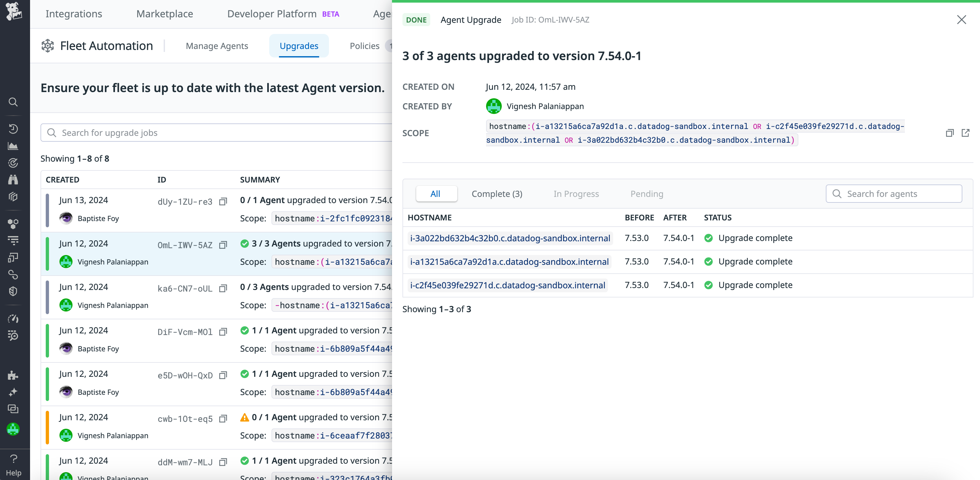Viewport: 980px width, 480px height.
Task: Switch to the Complete (3) filter tab
Action: click(x=497, y=194)
